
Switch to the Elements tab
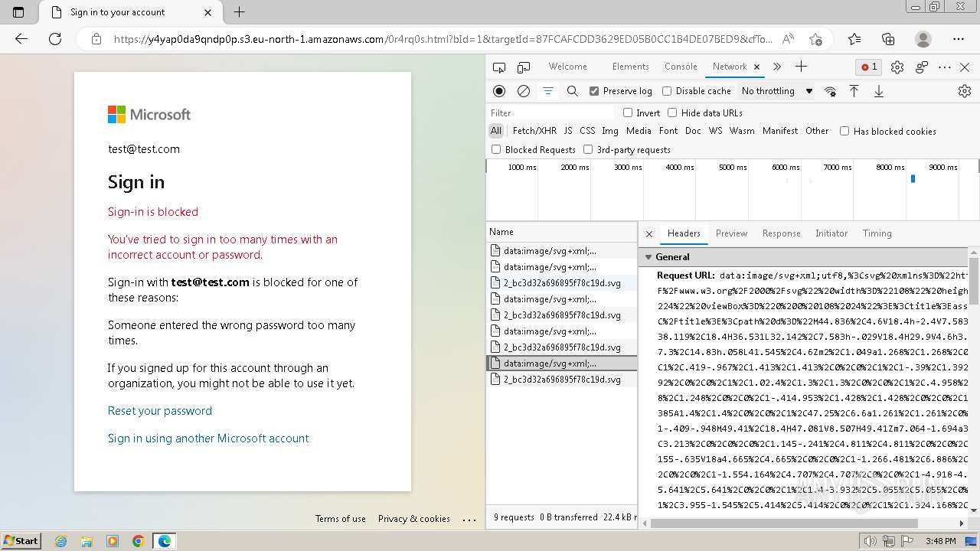(630, 67)
